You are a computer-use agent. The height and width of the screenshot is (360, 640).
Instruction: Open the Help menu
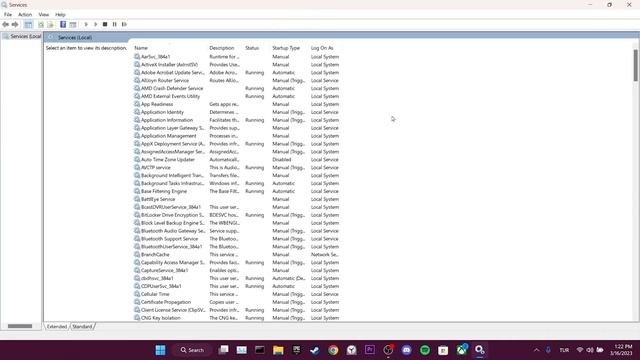[x=60, y=15]
